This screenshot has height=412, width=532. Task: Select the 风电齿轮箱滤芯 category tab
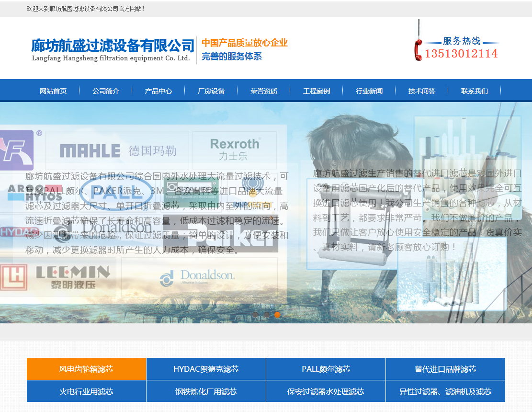point(86,369)
